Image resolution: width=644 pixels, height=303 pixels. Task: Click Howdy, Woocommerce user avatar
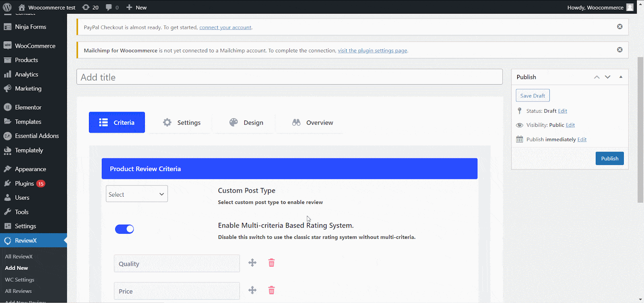click(x=630, y=7)
